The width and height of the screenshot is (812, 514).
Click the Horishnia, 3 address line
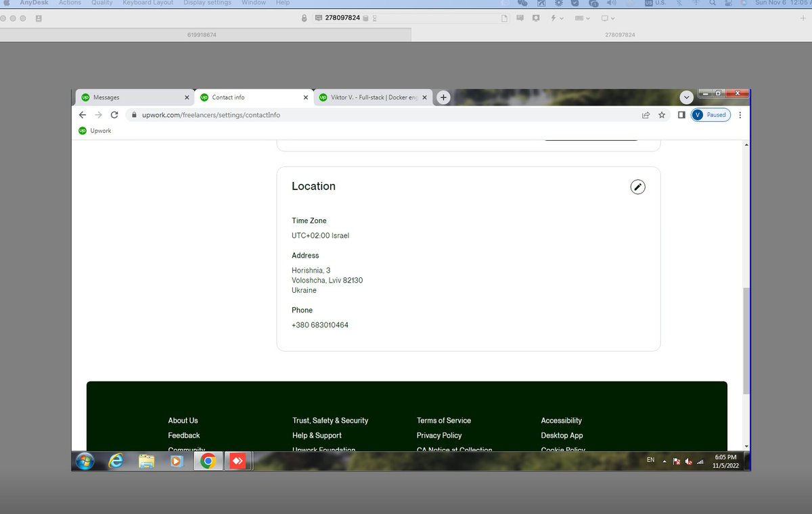[x=311, y=271]
